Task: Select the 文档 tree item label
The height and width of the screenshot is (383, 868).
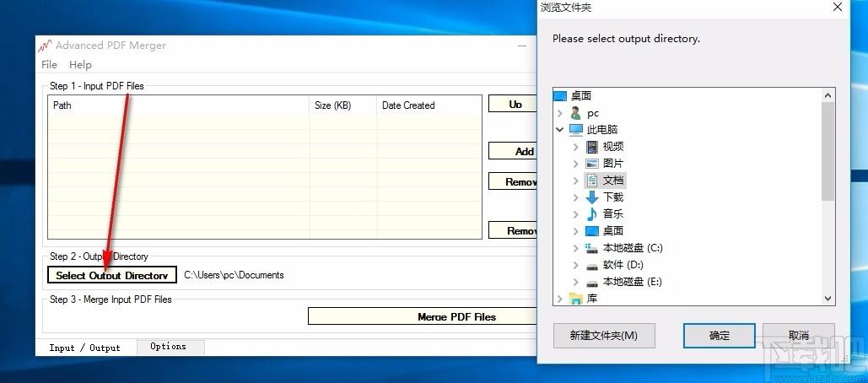Action: pos(613,181)
